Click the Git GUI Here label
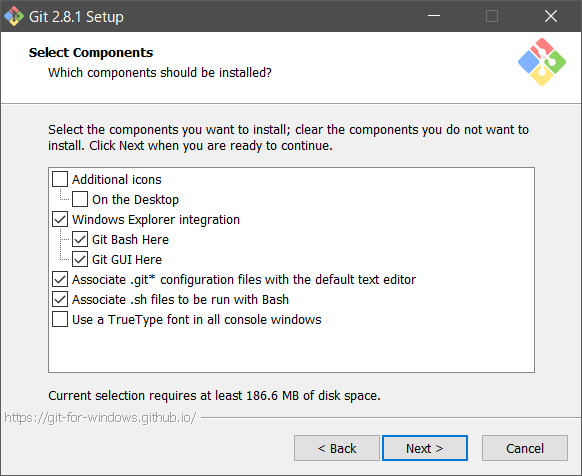The height and width of the screenshot is (476, 582). click(127, 260)
